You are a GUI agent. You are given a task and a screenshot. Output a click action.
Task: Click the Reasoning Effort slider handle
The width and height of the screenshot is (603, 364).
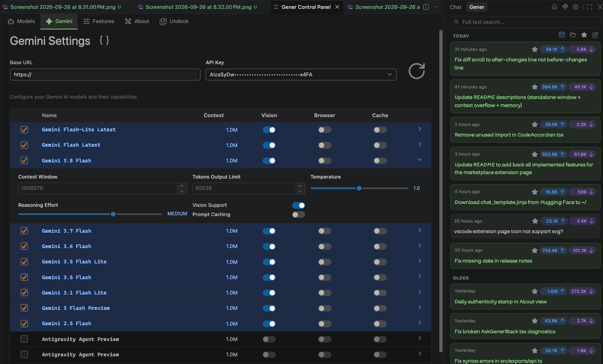[113, 214]
